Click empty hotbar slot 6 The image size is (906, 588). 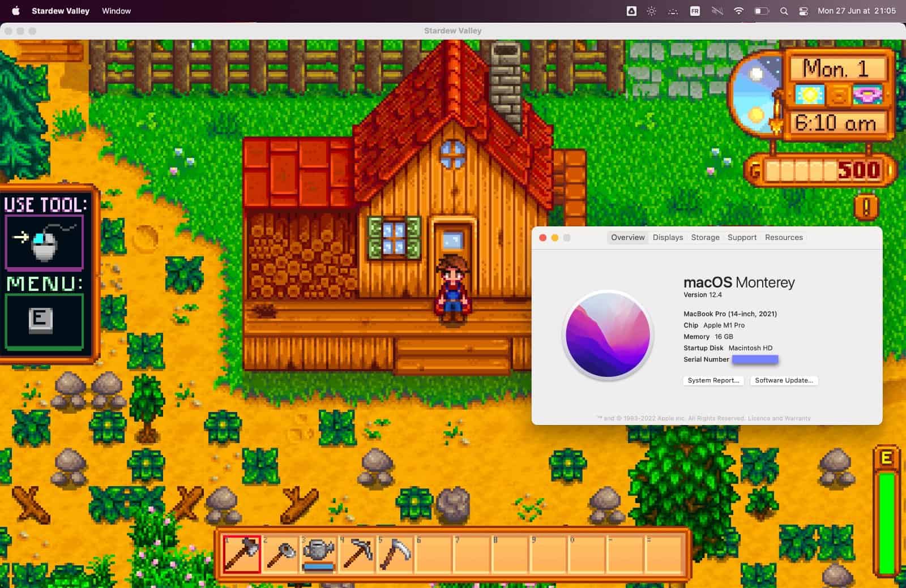[434, 554]
